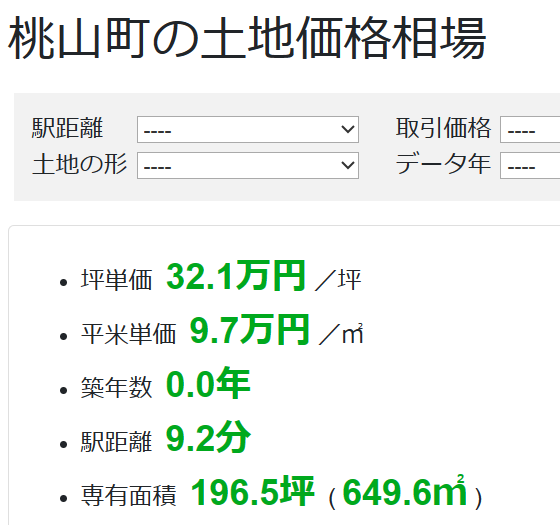Click the 取引価格 filter label

click(x=443, y=128)
